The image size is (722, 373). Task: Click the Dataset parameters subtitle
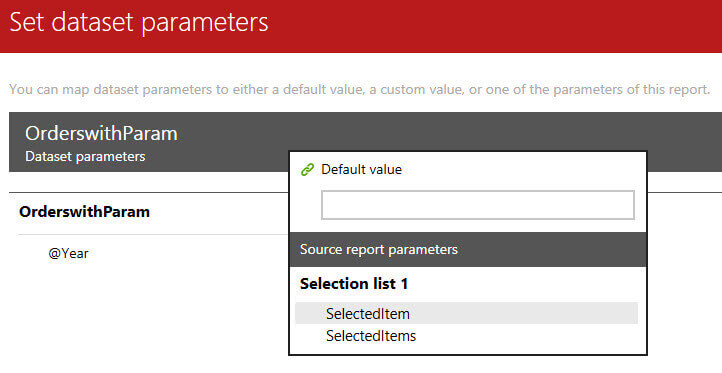(x=85, y=157)
